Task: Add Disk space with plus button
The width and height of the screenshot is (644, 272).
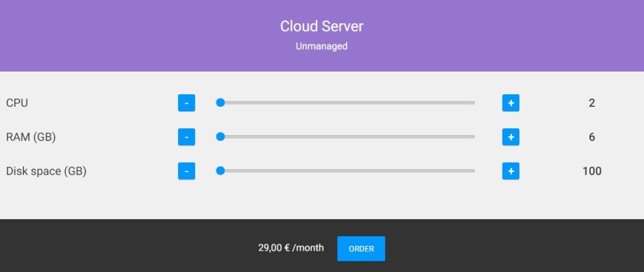Action: tap(511, 171)
